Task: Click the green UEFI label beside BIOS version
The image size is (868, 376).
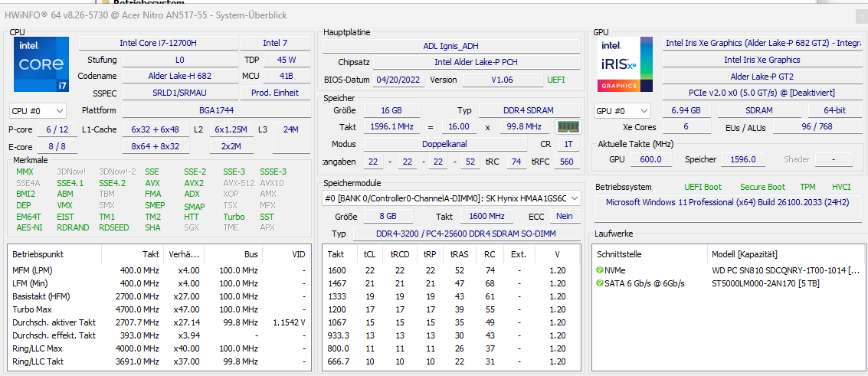Action: (x=555, y=80)
